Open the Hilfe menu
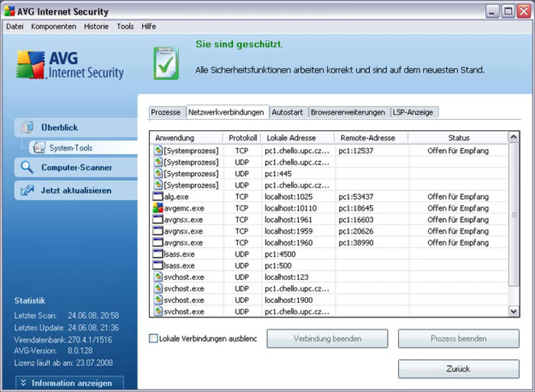The width and height of the screenshot is (535, 392). coord(148,26)
